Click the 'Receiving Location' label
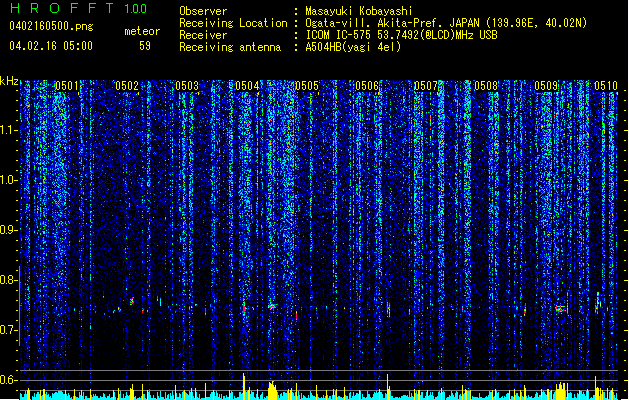This screenshot has height=400, width=629. pos(233,23)
